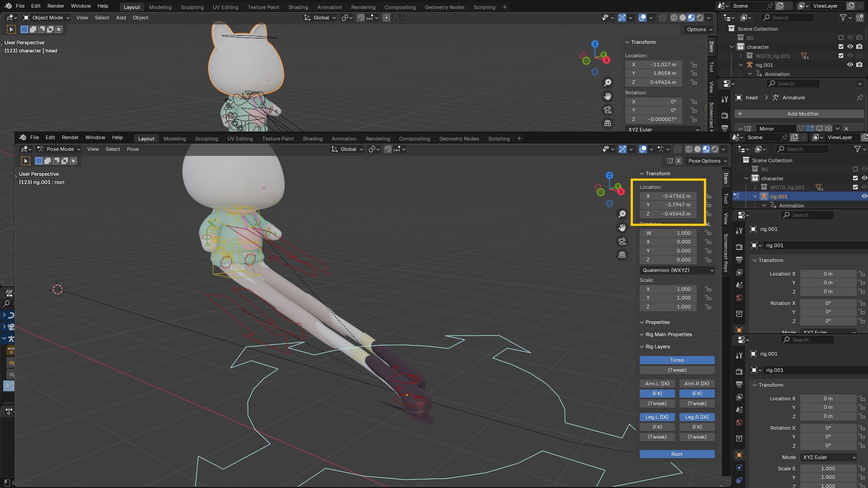Viewport: 868px width, 488px height.
Task: Click the blue Z axis on the front viewport gizmo
Action: [x=609, y=175]
